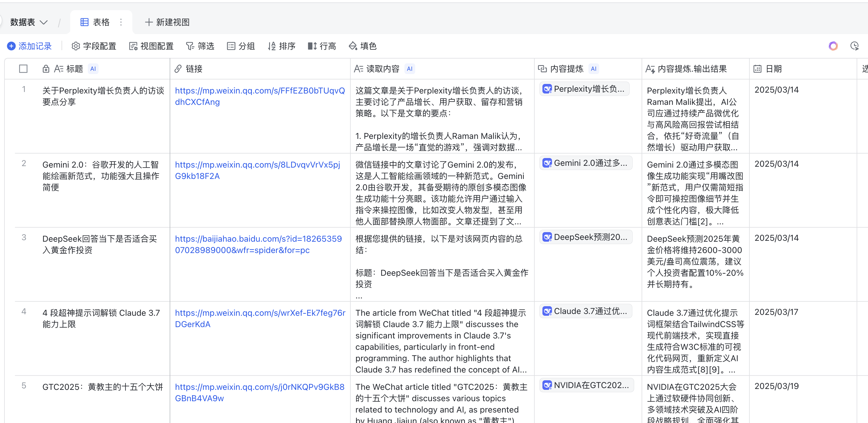
Task: Open field configuration gear icon
Action: pos(76,46)
